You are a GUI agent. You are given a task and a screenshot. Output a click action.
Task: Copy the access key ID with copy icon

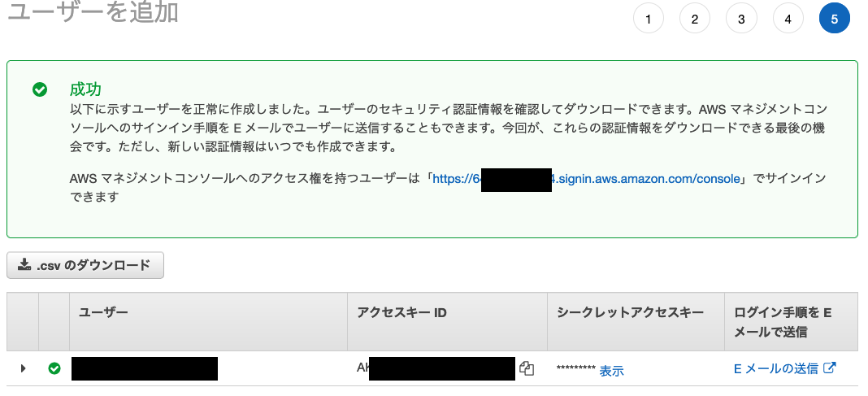[x=527, y=368]
